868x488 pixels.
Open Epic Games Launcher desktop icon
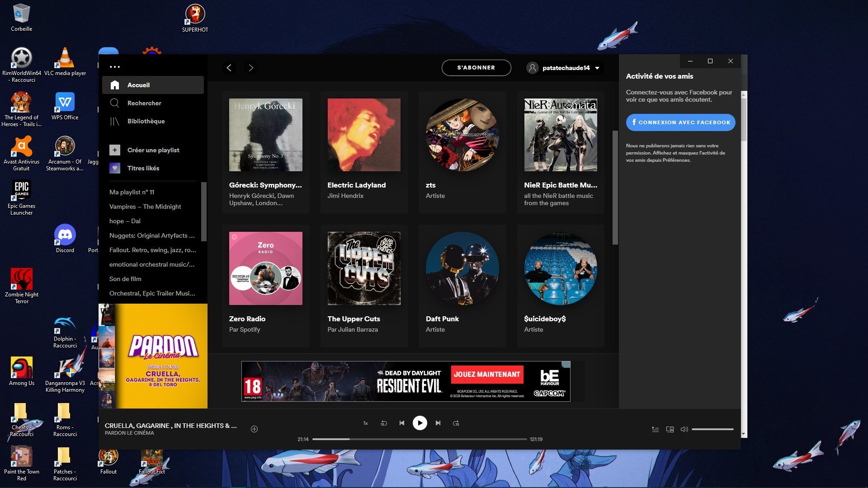(21, 198)
